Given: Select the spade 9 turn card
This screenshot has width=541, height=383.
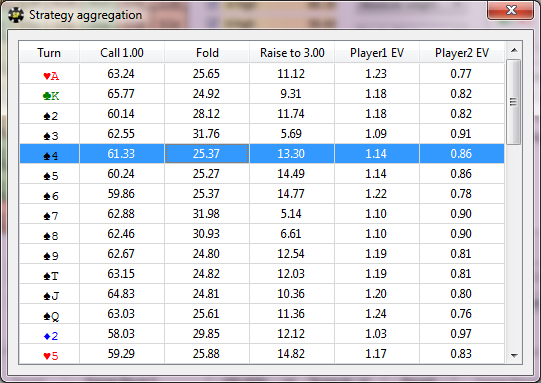Looking at the screenshot, I should [51, 256].
